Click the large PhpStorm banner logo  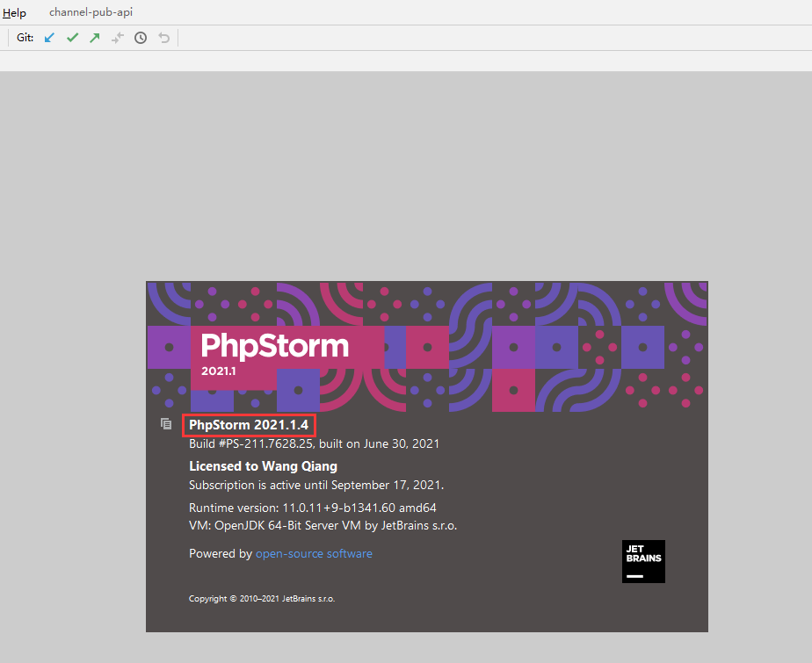pyautogui.click(x=274, y=345)
